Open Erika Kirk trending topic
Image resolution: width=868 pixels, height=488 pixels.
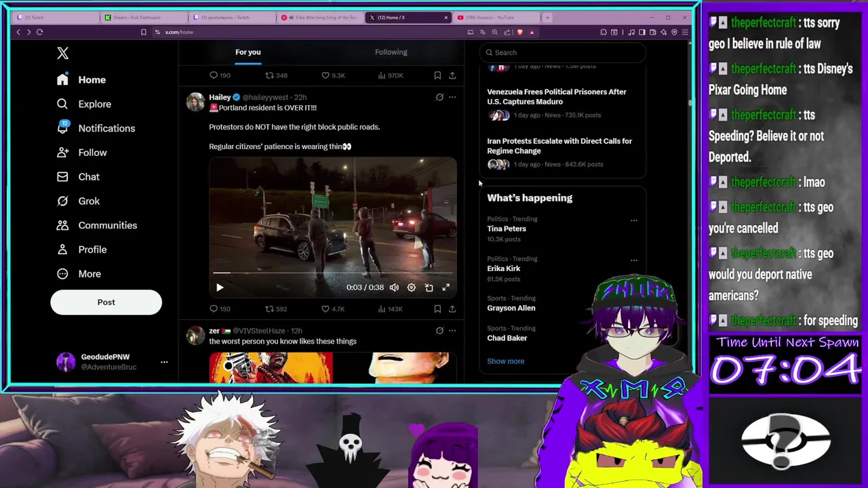click(504, 268)
